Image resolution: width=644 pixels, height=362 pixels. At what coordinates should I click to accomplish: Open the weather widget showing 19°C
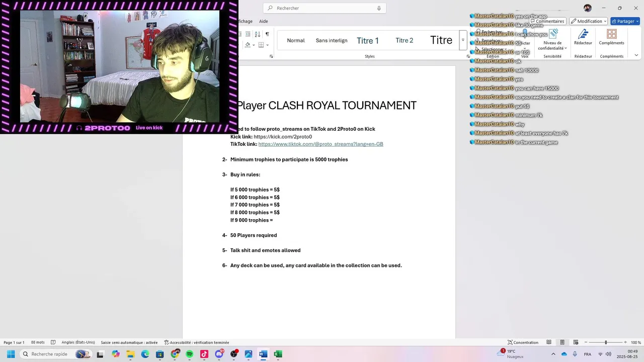point(510,354)
